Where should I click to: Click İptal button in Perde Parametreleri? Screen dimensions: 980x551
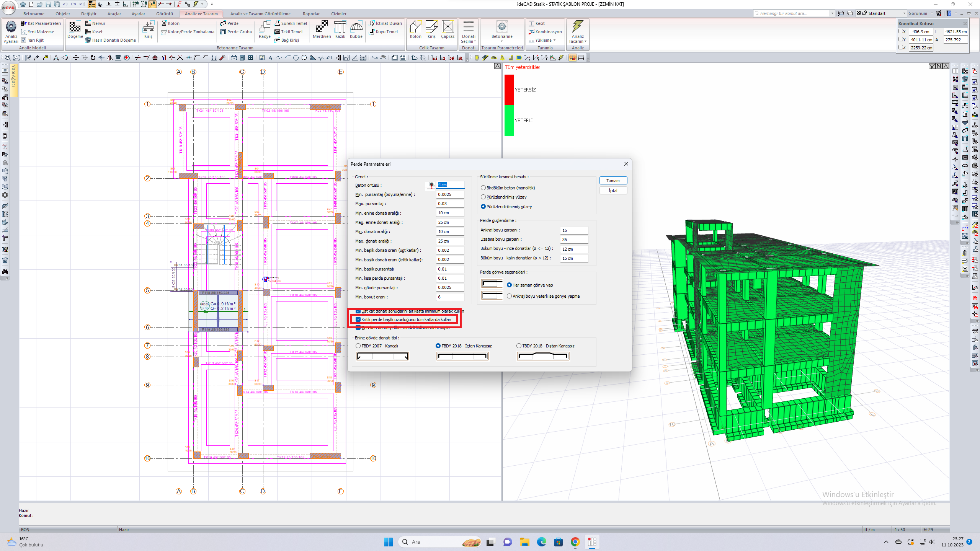pyautogui.click(x=613, y=191)
